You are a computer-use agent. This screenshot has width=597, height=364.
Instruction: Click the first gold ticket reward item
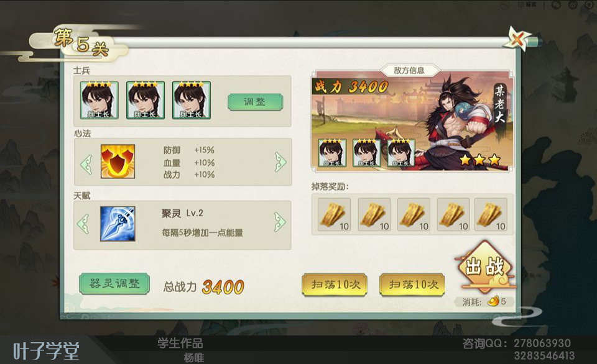click(x=334, y=214)
